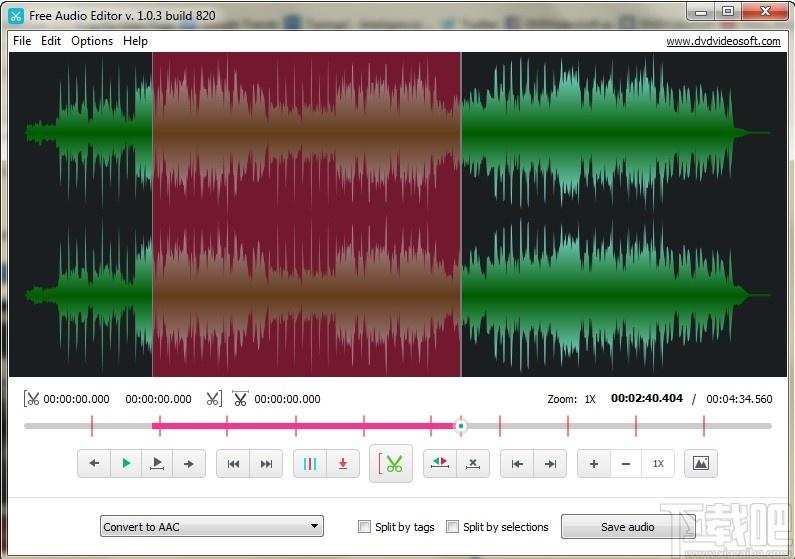The image size is (795, 559).
Task: Click the current time 00:02:40.404
Action: click(x=646, y=398)
